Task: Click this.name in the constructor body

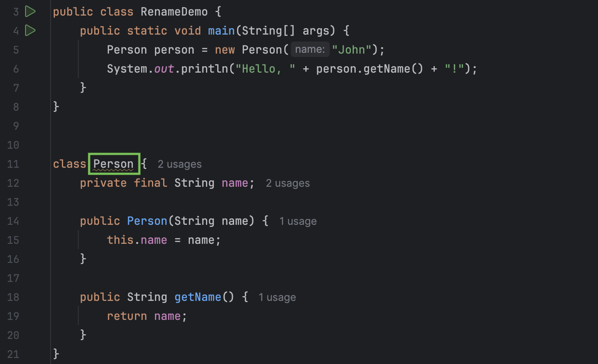Action: 137,240
